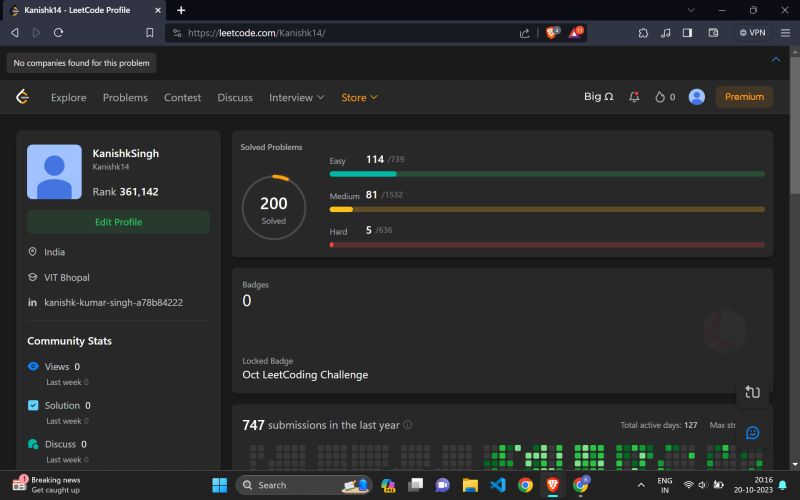Viewport: 800px width, 500px height.
Task: Open Google Chrome from taskbar
Action: tap(525, 485)
